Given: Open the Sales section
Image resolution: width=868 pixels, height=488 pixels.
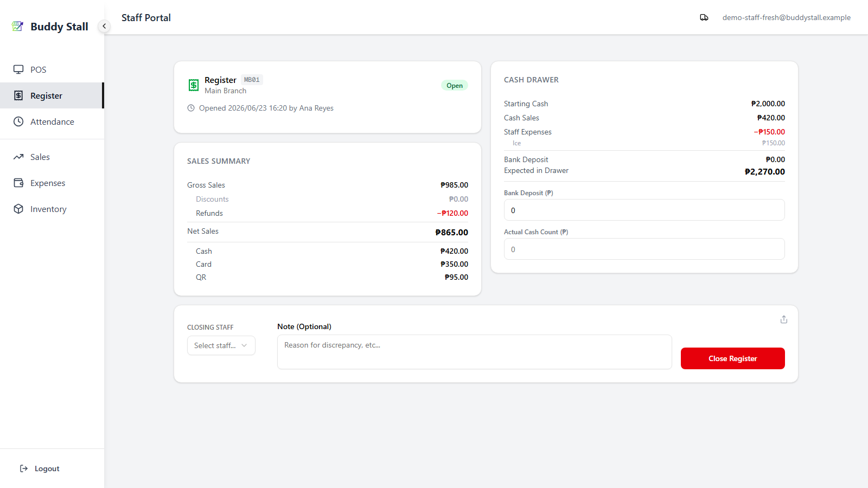Looking at the screenshot, I should (52, 157).
